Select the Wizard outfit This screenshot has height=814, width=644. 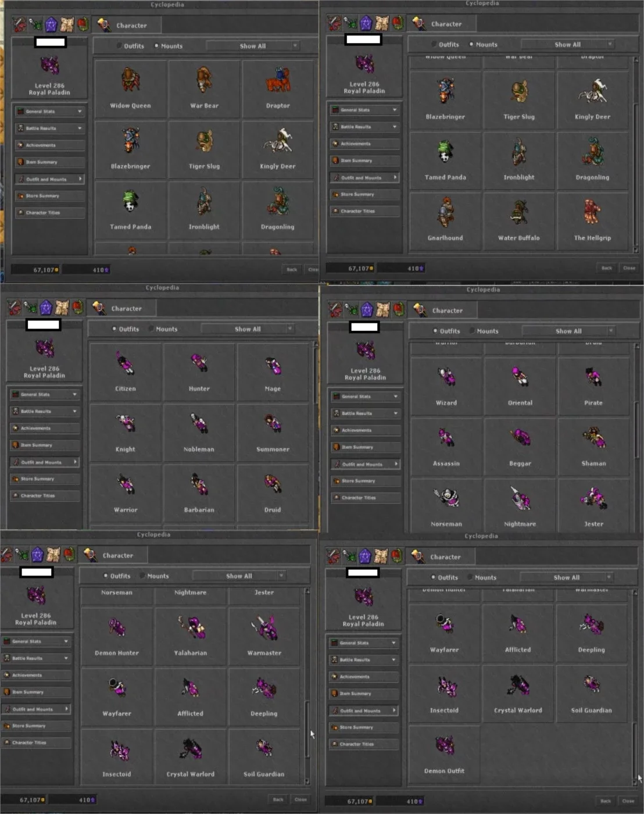(x=446, y=386)
